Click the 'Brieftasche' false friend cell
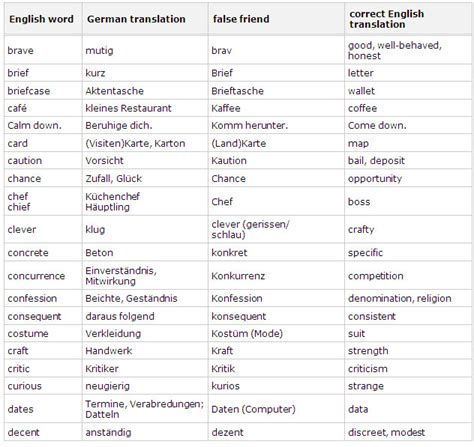The height and width of the screenshot is (447, 474). (237, 91)
